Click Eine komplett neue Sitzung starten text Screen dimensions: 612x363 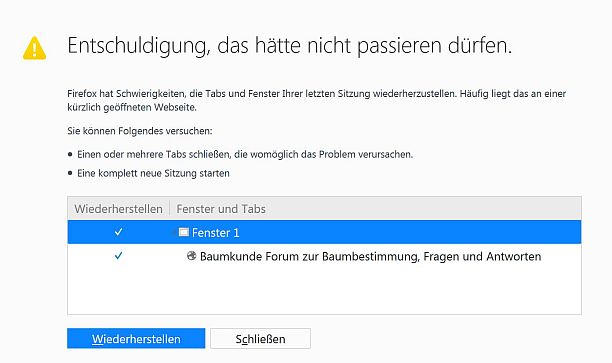pos(153,173)
